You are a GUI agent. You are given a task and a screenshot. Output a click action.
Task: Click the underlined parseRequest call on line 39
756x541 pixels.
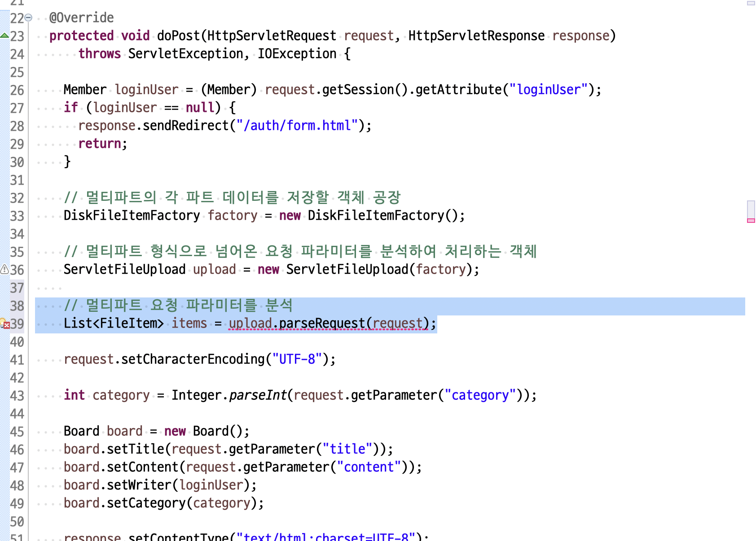click(329, 323)
